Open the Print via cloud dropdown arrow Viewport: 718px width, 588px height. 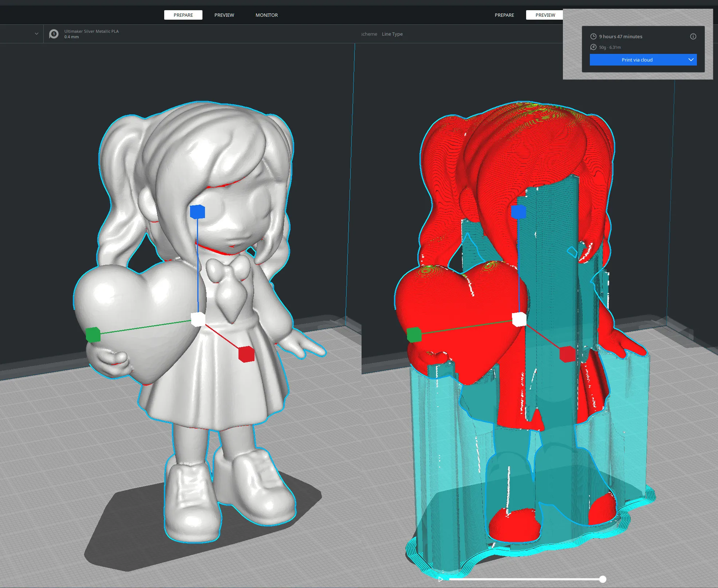[691, 60]
